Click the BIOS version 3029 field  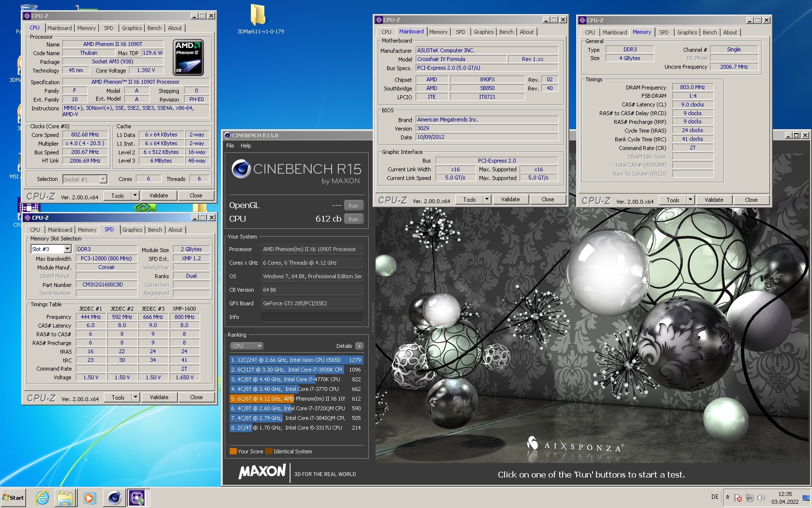[x=487, y=129]
